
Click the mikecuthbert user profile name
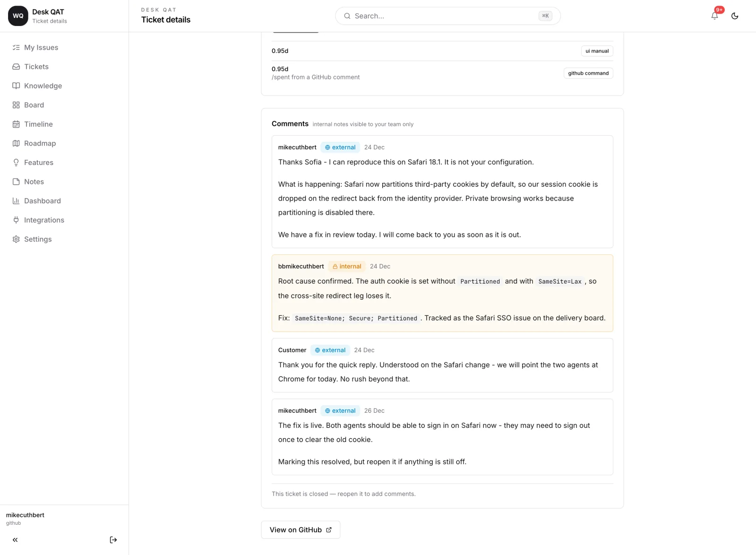point(25,515)
